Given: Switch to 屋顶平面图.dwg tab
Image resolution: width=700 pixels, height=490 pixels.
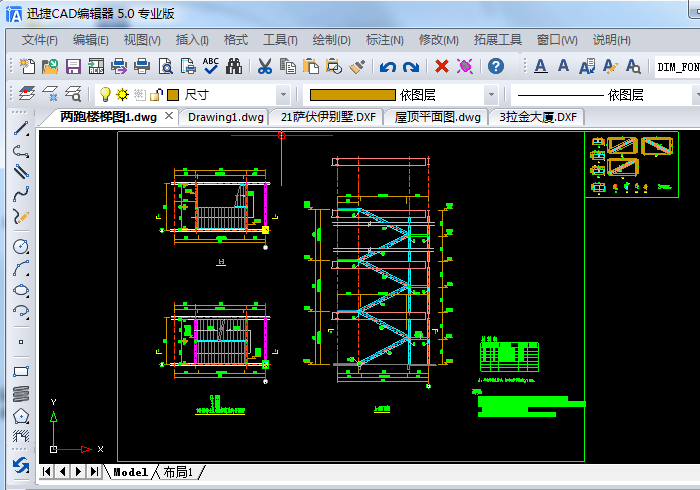Looking at the screenshot, I should [x=437, y=117].
